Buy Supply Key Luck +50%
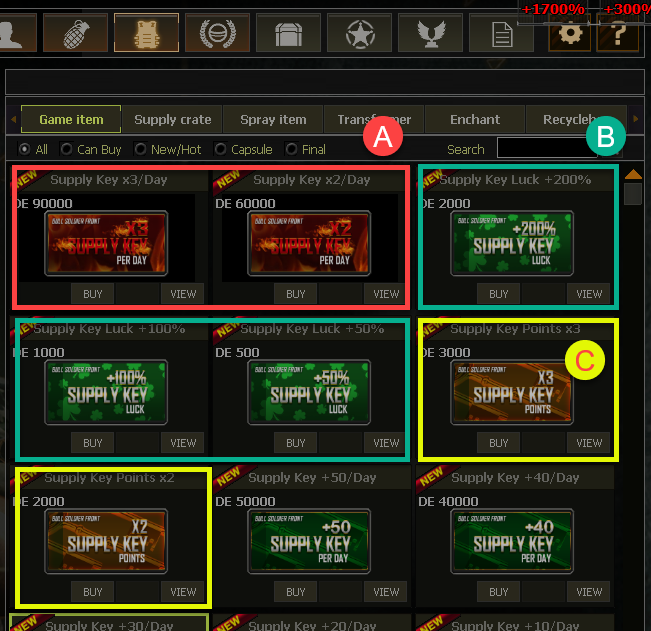 [296, 443]
